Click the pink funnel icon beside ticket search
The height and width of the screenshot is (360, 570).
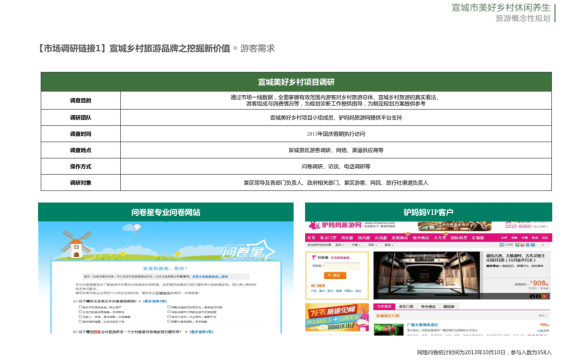point(314,257)
